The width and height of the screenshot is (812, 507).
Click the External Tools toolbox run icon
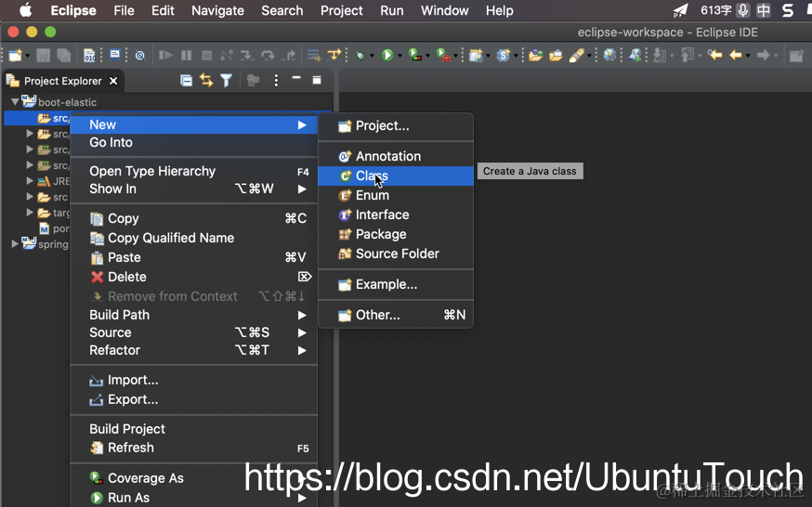click(443, 55)
